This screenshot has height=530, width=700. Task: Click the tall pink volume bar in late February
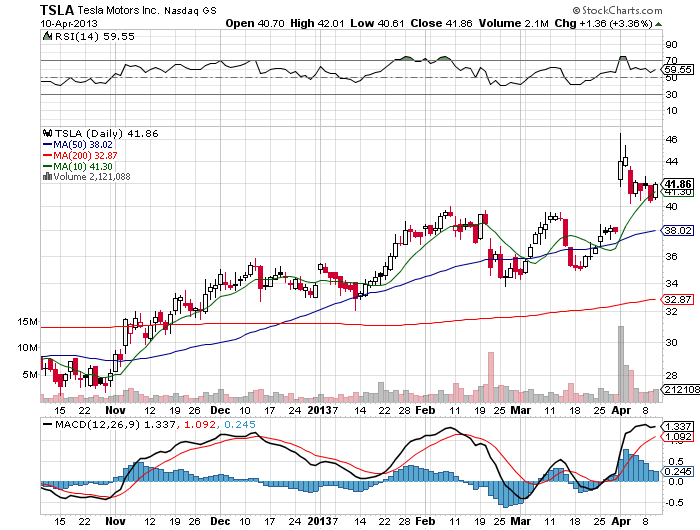click(x=491, y=377)
